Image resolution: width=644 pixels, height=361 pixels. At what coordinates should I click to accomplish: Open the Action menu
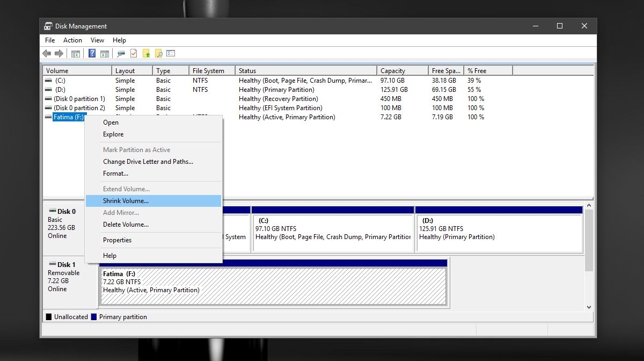[x=72, y=40]
